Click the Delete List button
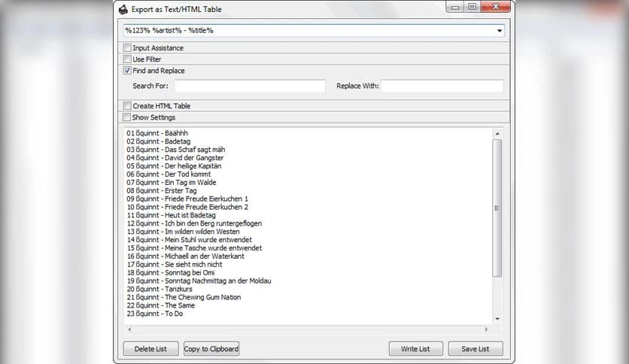Viewport: 629px width, 364px height. point(150,349)
